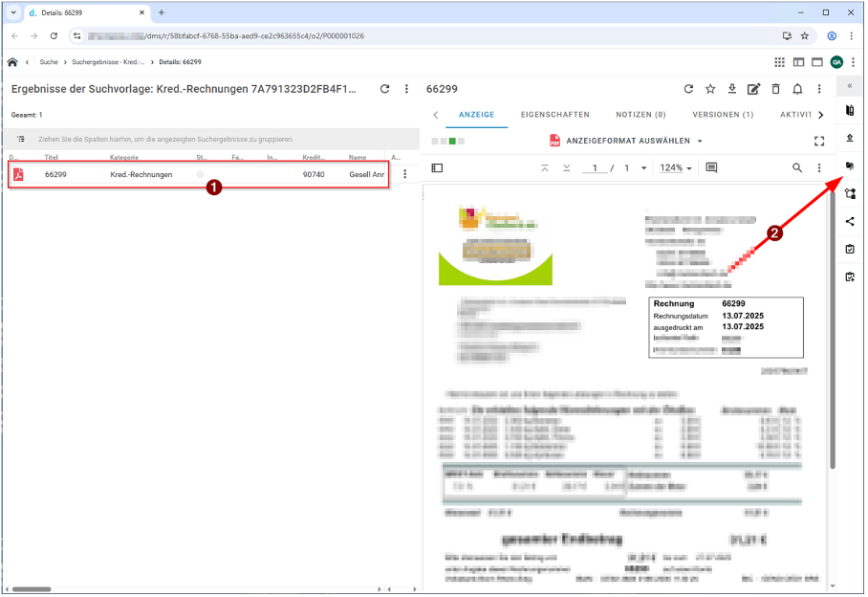868x597 pixels.
Task: Share document via sidebar share icon
Action: pos(850,222)
